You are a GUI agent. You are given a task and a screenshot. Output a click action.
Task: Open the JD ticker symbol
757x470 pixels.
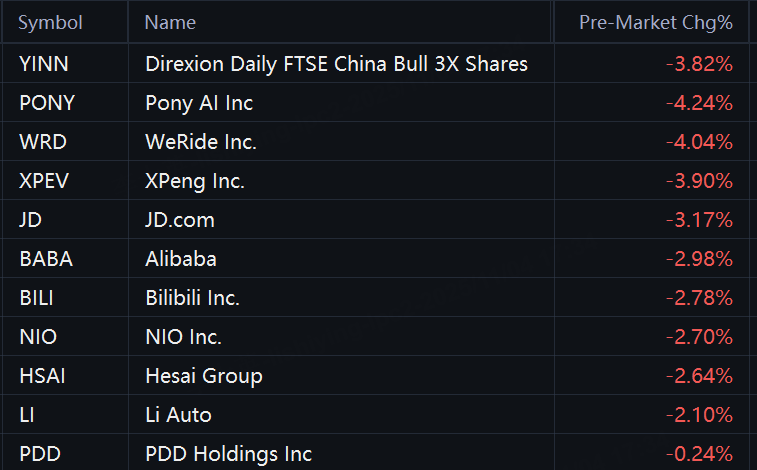tap(30, 220)
